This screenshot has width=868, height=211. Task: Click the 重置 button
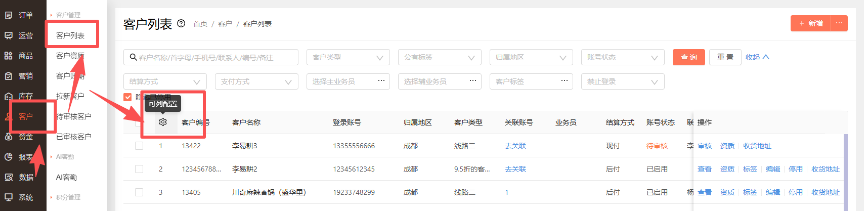pyautogui.click(x=725, y=57)
